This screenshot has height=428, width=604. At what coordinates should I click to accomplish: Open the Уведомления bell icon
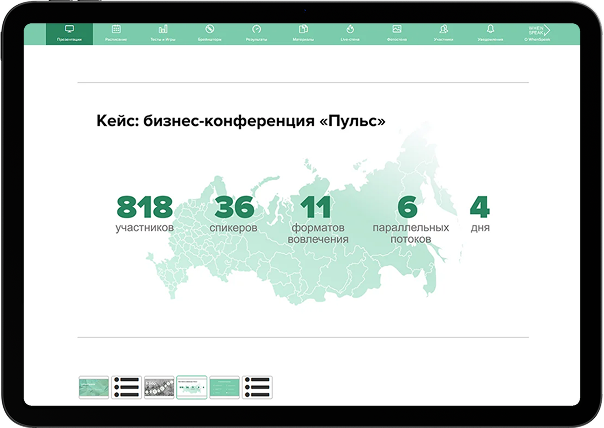490,33
